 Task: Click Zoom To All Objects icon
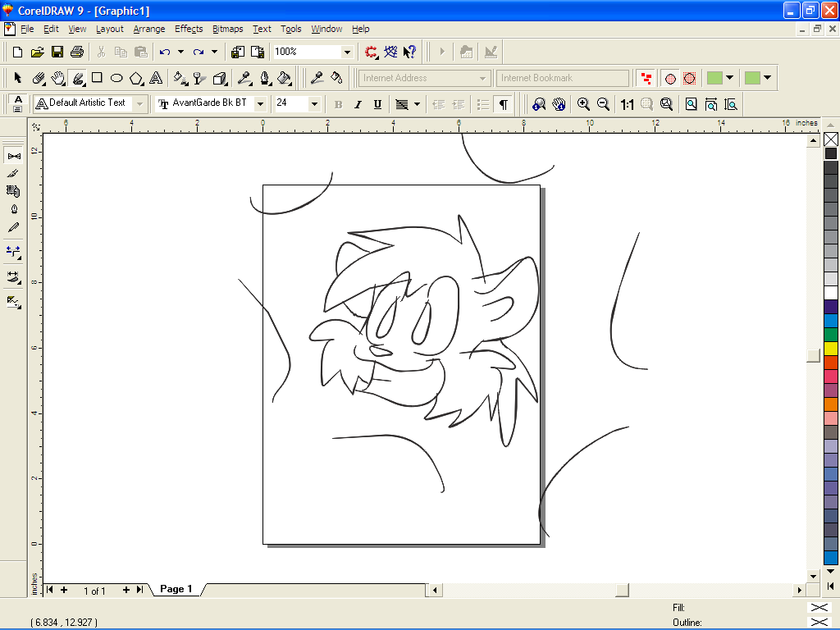coord(666,104)
